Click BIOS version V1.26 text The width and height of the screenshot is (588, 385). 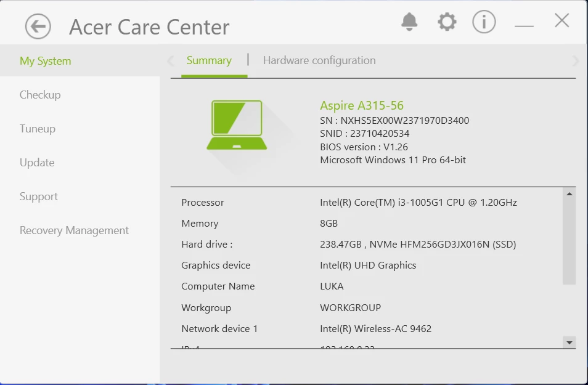(x=364, y=147)
